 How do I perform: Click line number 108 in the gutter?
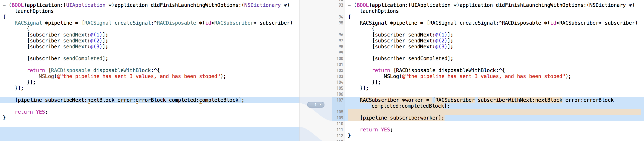[340, 112]
